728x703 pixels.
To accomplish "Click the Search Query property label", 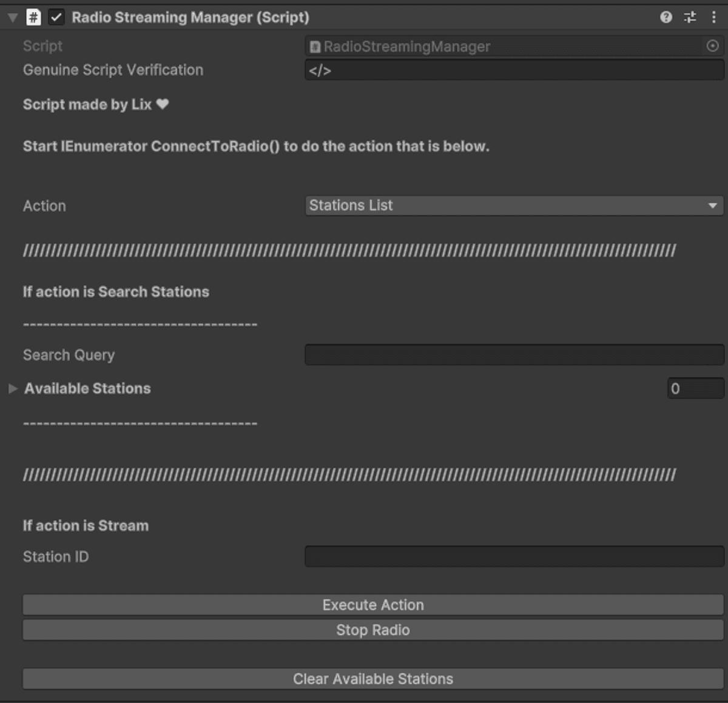I will click(69, 355).
